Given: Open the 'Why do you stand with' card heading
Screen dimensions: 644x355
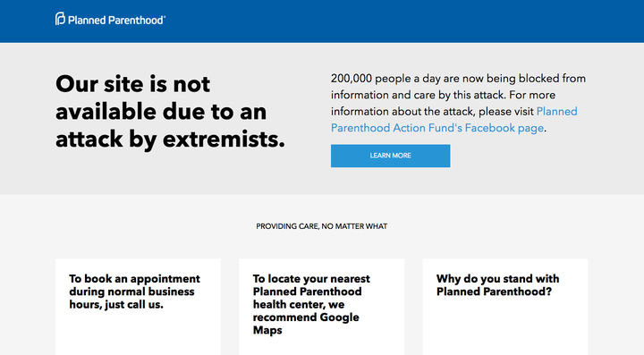Looking at the screenshot, I should (498, 285).
